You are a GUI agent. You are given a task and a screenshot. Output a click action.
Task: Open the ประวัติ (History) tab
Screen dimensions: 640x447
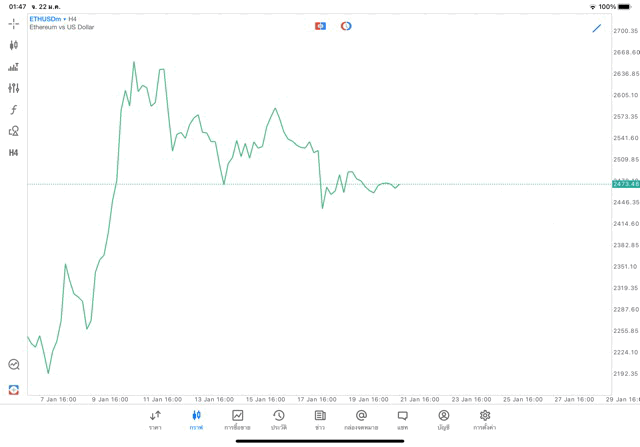279,419
